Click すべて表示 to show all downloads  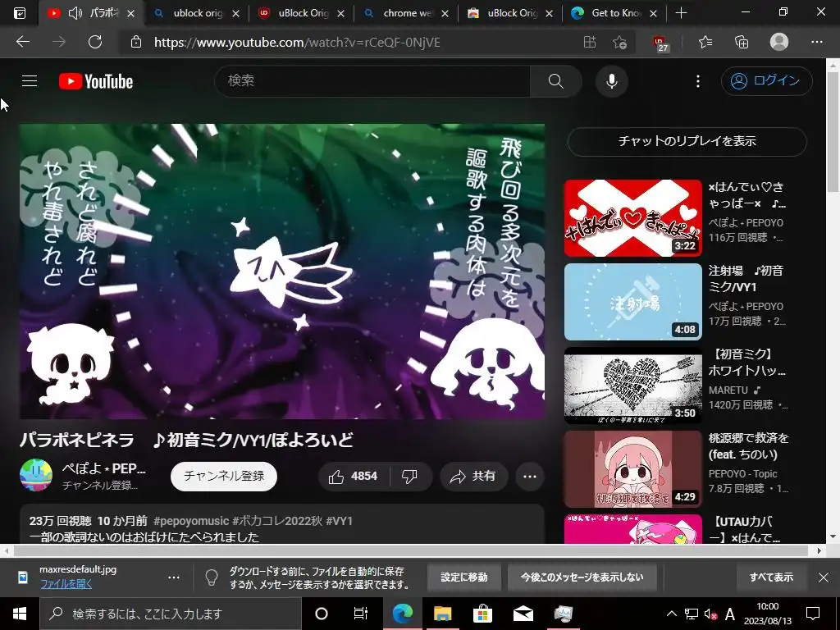point(771,577)
